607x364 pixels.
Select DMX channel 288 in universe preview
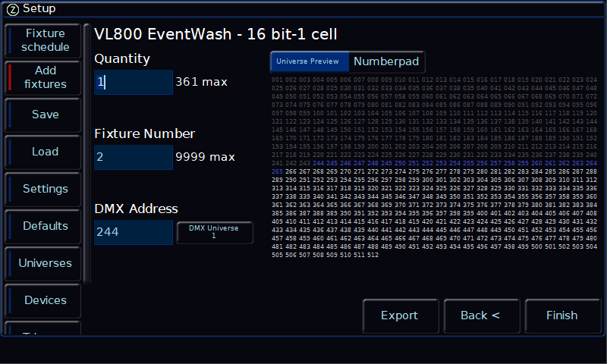(x=591, y=171)
